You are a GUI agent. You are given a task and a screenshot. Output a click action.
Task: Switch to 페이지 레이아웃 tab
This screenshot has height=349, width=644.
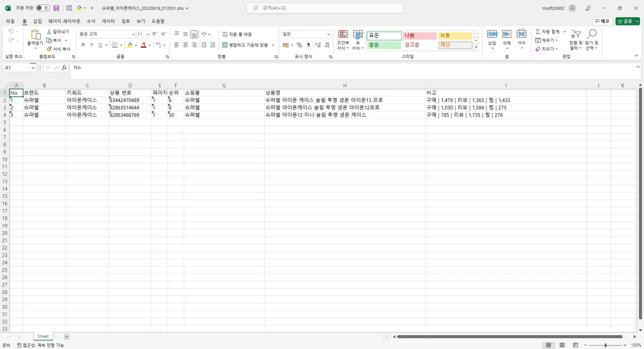pos(64,21)
